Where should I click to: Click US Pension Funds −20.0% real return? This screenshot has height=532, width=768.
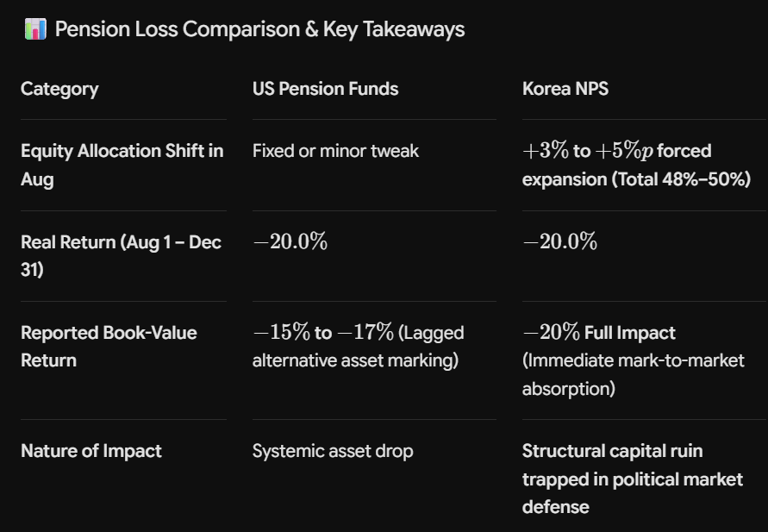pyautogui.click(x=290, y=241)
